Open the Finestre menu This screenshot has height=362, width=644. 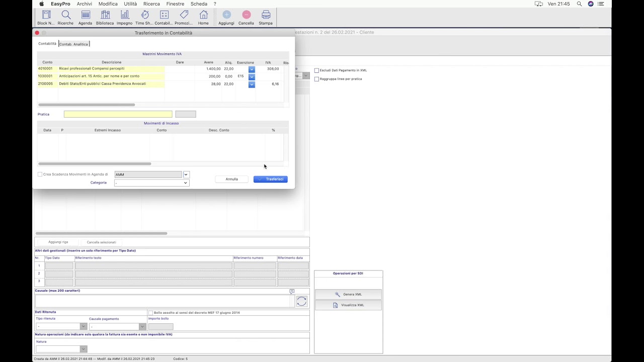(175, 4)
